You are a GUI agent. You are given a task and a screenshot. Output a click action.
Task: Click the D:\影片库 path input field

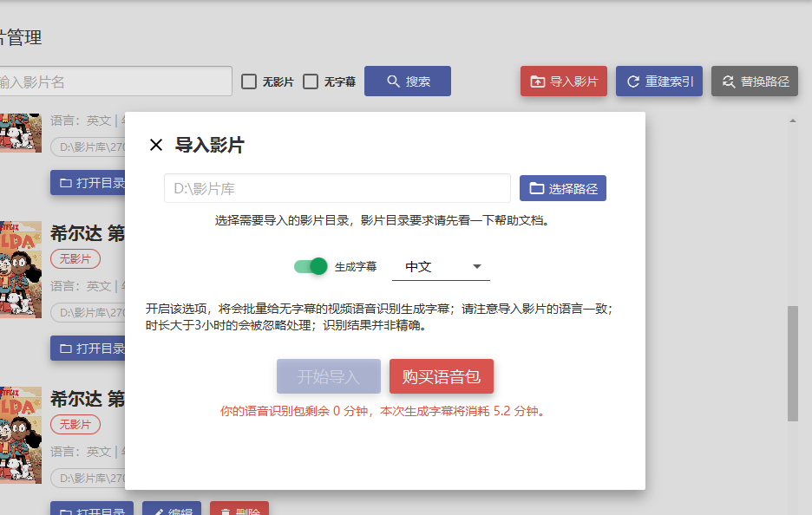click(337, 188)
